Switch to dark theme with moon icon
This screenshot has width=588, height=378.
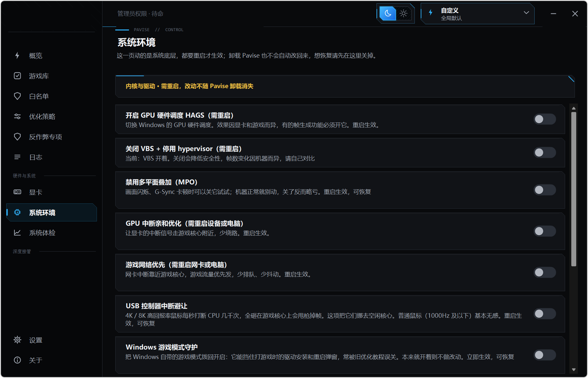[388, 13]
